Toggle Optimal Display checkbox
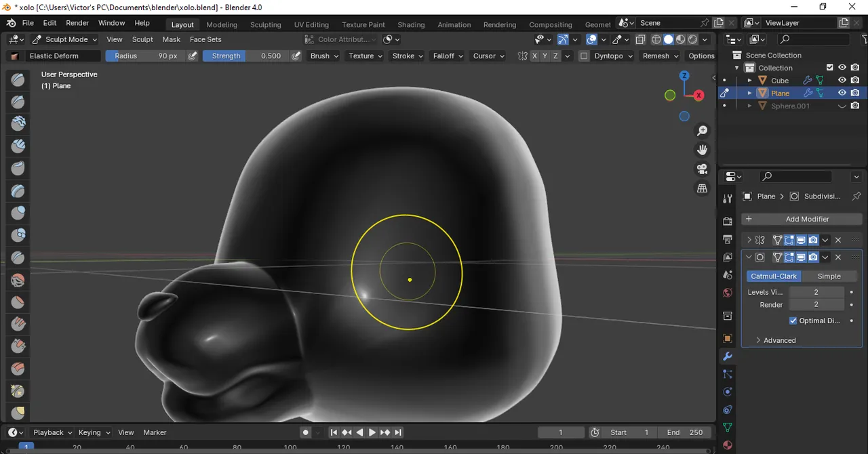The image size is (868, 454). click(x=793, y=321)
